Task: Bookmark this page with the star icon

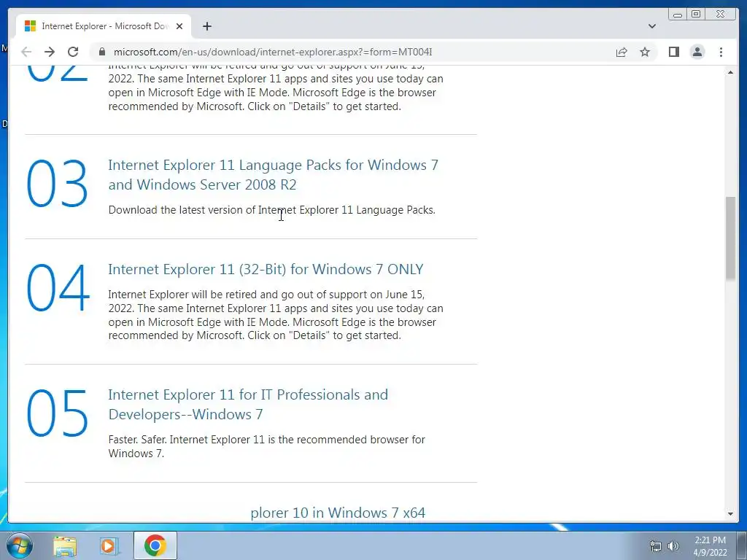Action: [x=645, y=52]
